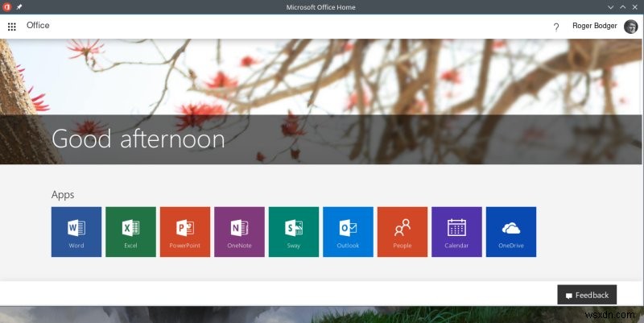Open Roger Bodger's profile avatar
This screenshot has width=644, height=323.
(x=631, y=27)
